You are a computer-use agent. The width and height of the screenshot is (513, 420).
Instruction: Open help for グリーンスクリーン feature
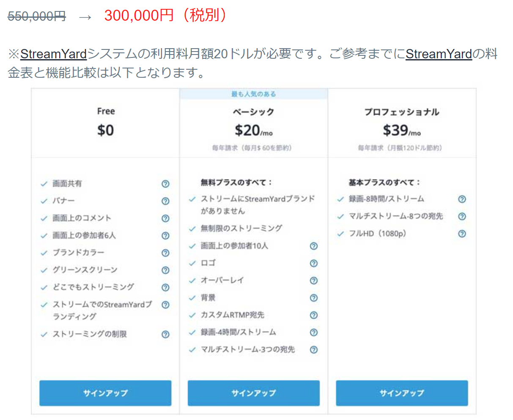165,270
